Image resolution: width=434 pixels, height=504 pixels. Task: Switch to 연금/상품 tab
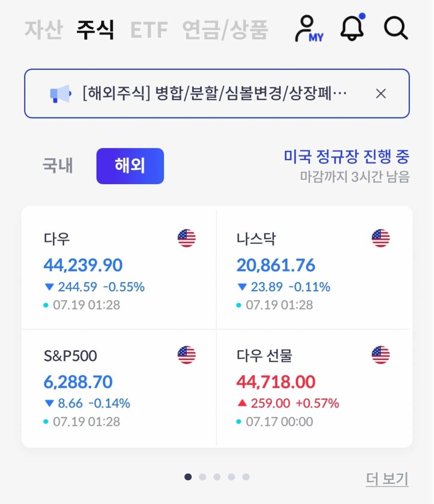225,30
